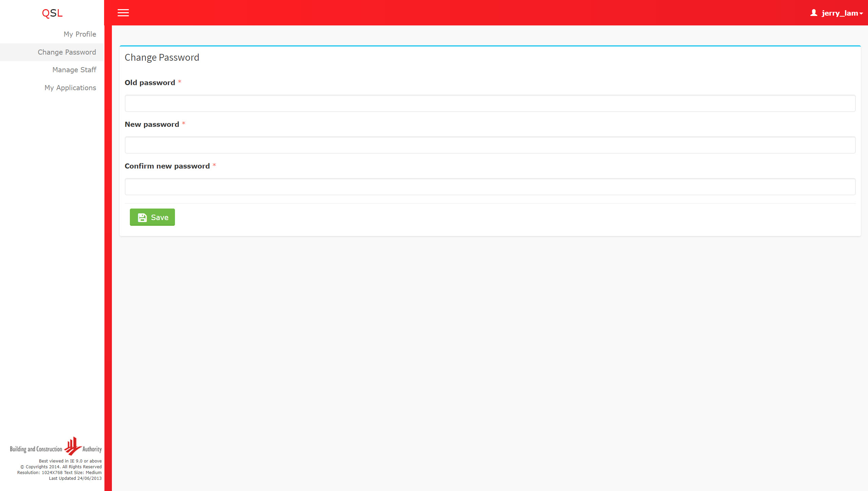
Task: Click the Save floppy disk icon
Action: pos(142,217)
